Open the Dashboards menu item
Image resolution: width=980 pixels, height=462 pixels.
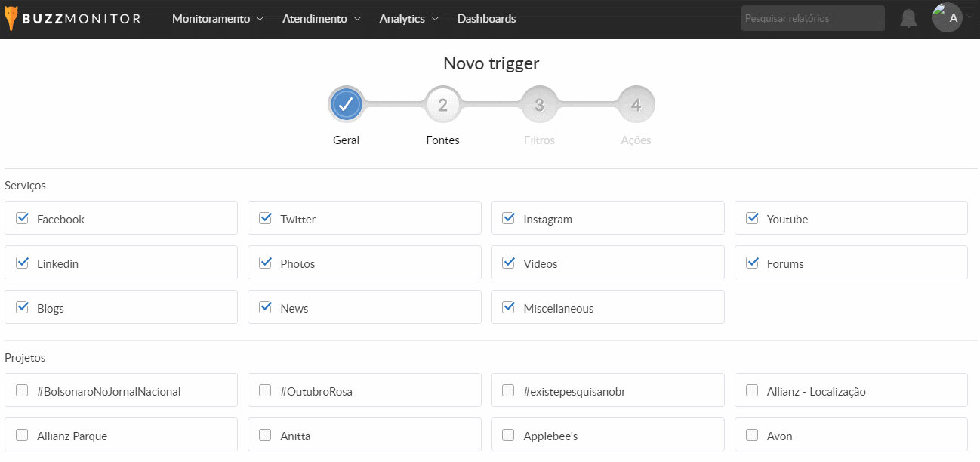486,19
